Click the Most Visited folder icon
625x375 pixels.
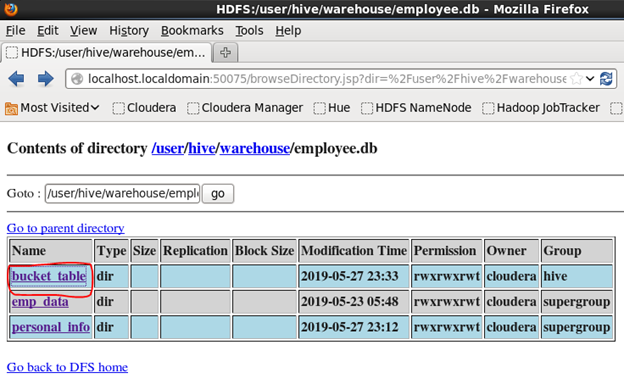point(11,108)
